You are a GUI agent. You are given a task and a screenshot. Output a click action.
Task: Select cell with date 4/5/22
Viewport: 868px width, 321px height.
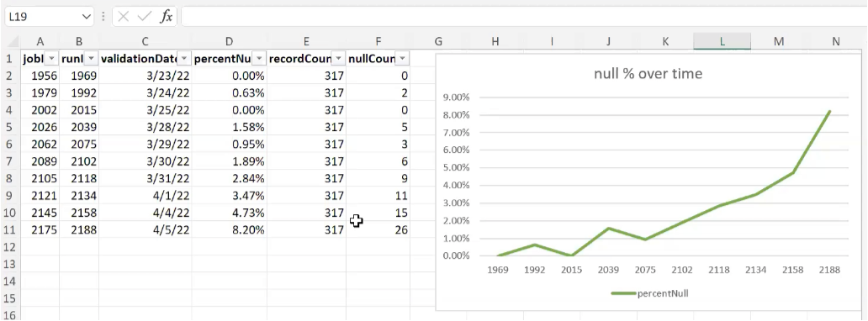[x=145, y=229]
